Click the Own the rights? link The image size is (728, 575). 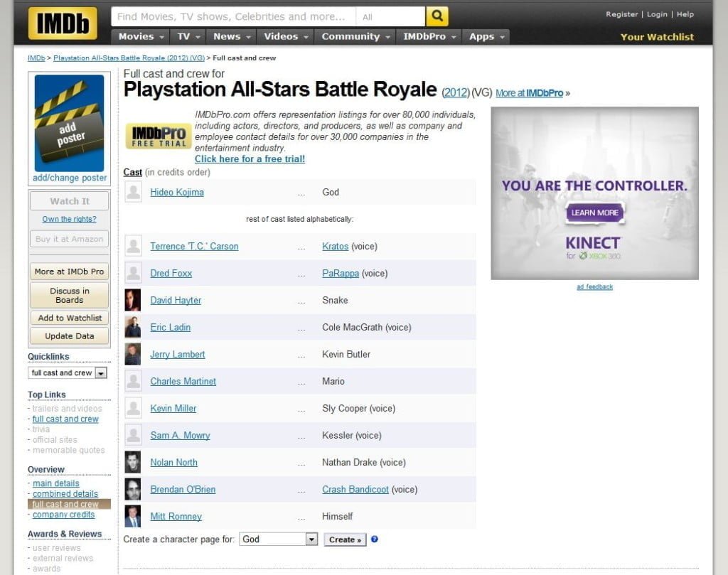point(69,219)
